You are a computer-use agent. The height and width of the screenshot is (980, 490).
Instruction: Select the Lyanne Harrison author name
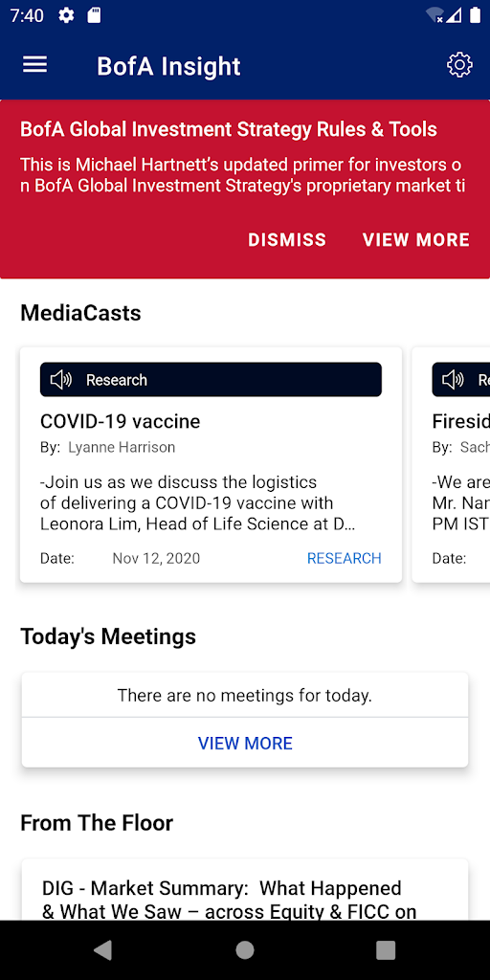[x=122, y=448]
